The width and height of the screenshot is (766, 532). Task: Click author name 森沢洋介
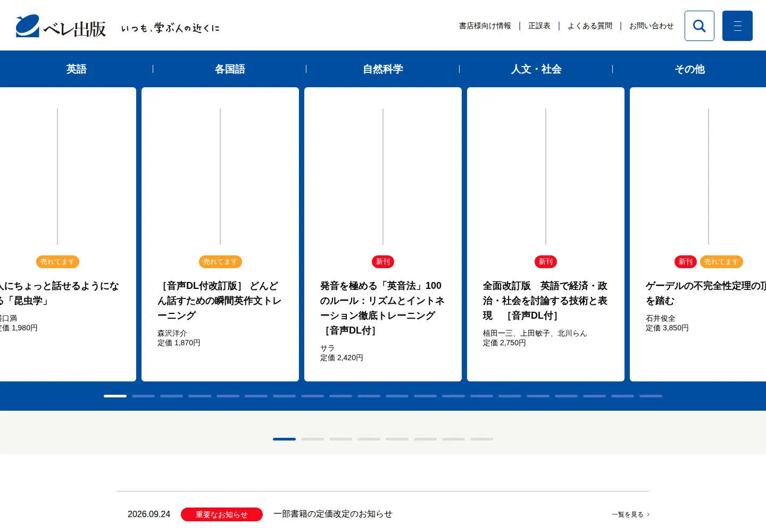point(172,333)
